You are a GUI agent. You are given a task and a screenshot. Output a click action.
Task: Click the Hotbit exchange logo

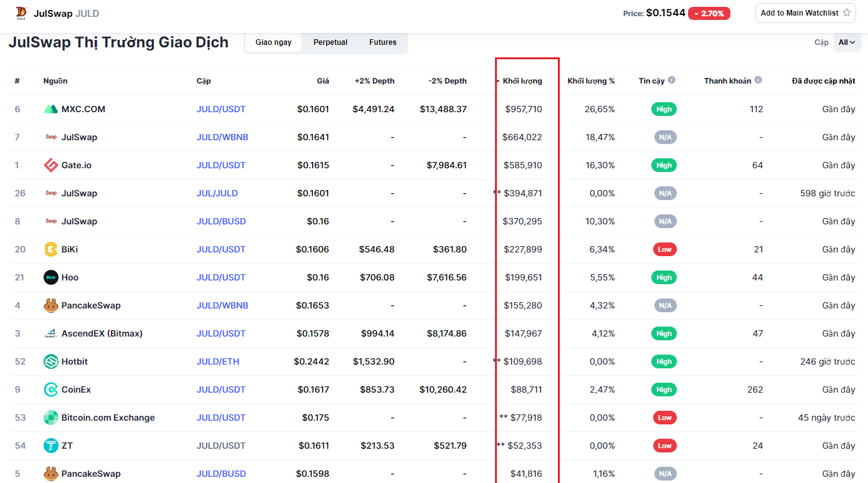pyautogui.click(x=51, y=361)
